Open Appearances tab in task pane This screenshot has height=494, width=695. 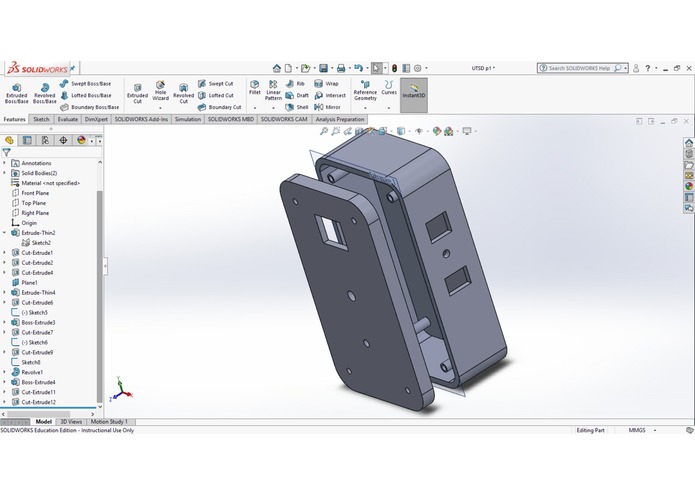pyautogui.click(x=689, y=186)
